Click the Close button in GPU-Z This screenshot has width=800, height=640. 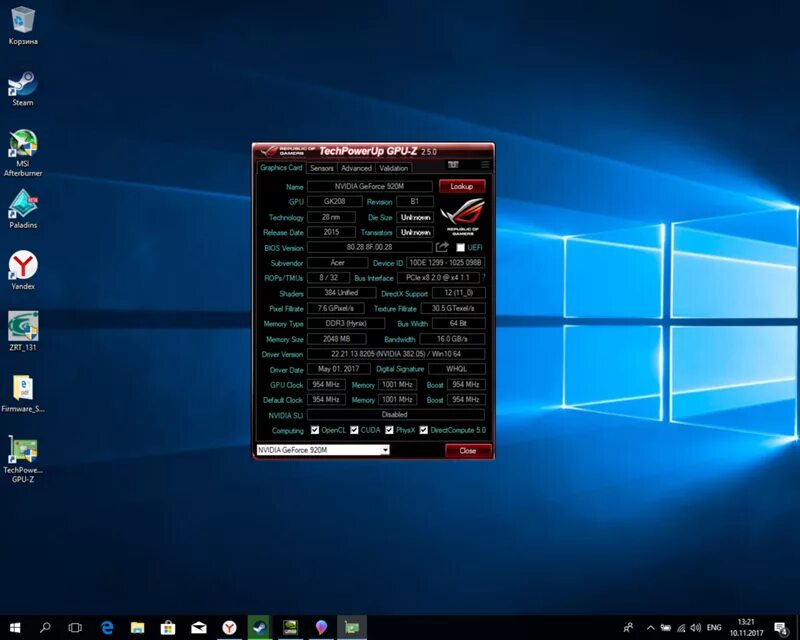click(468, 451)
